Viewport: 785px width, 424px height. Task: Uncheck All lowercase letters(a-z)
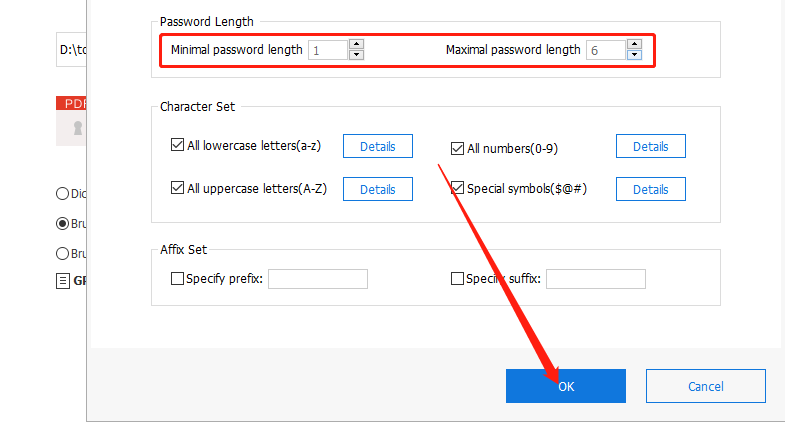click(x=178, y=145)
